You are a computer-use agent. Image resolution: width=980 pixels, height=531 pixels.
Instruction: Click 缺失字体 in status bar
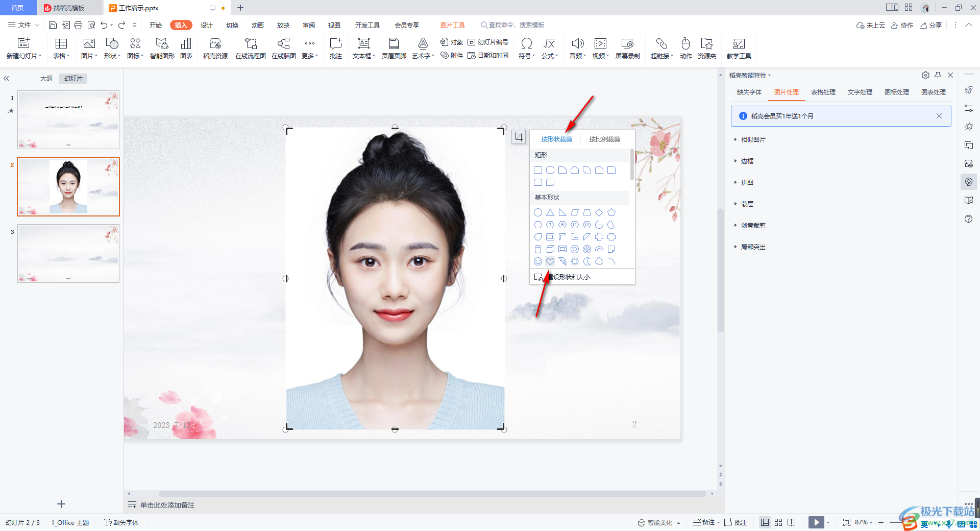point(121,522)
